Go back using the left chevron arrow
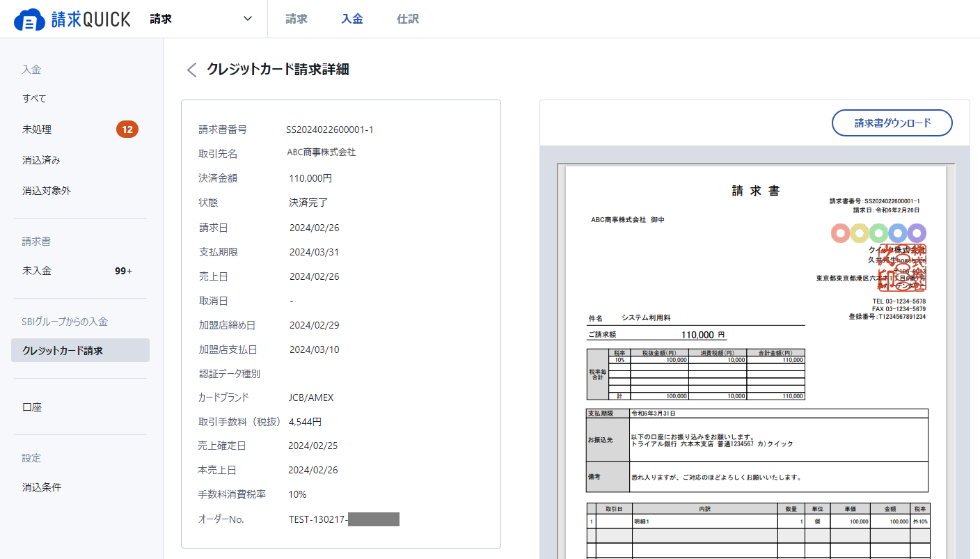 pyautogui.click(x=192, y=70)
